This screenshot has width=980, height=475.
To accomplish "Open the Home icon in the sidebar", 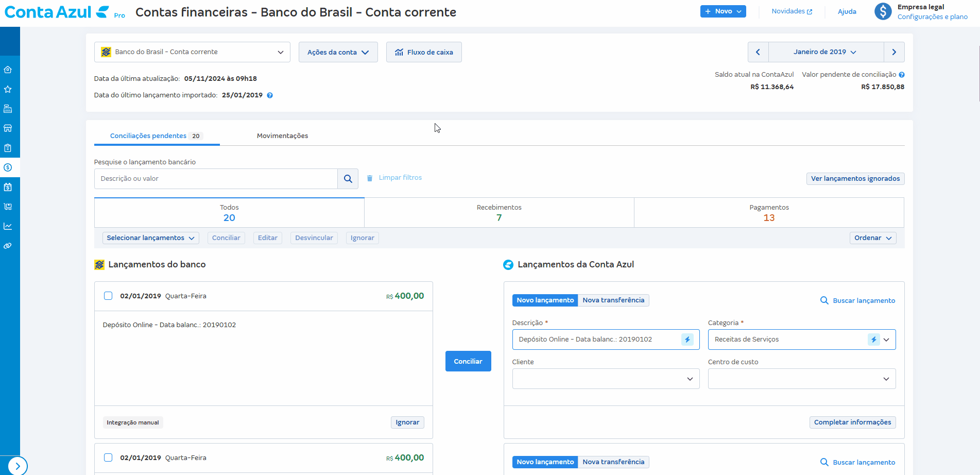I will [x=8, y=69].
